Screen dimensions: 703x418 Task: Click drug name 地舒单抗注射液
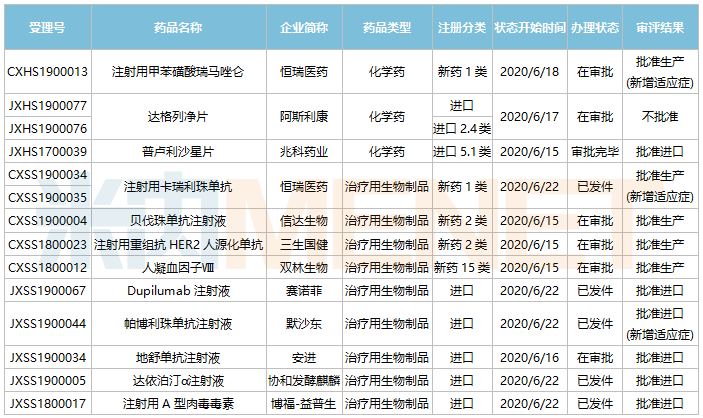click(x=178, y=357)
